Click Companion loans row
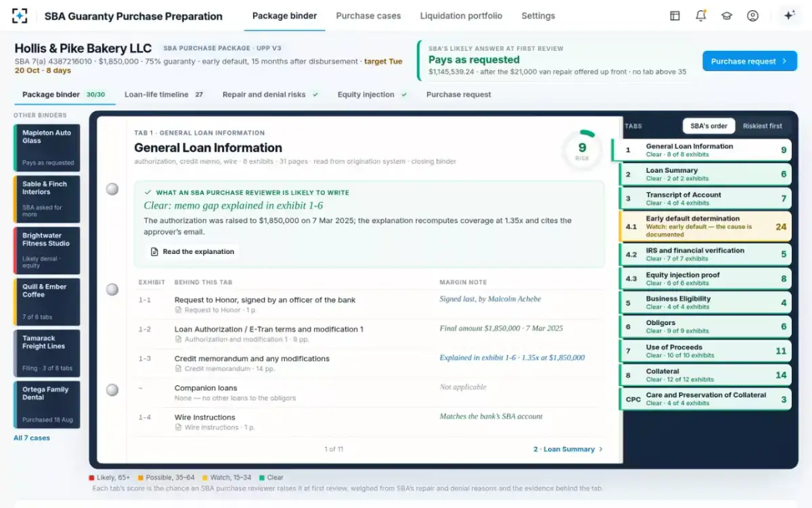812x508 pixels. pos(370,392)
